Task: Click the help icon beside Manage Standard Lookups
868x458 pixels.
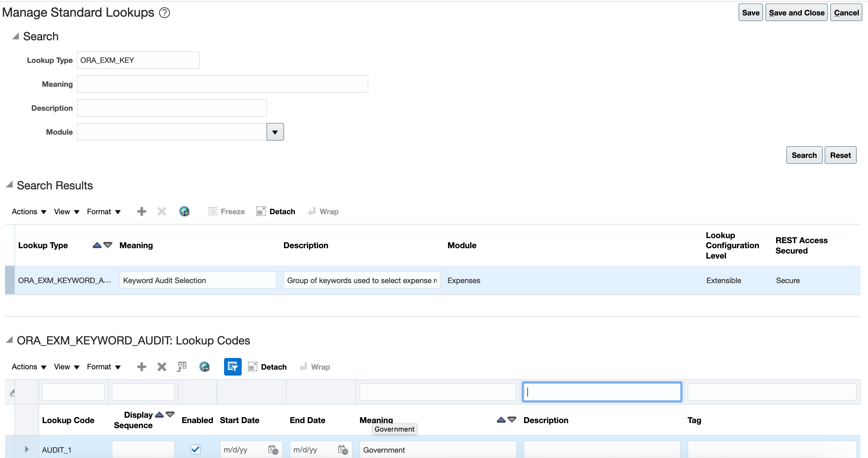Action: coord(164,13)
